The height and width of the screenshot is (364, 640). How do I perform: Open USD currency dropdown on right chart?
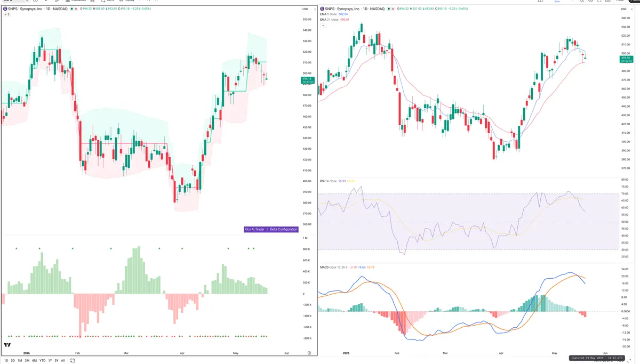626,9
